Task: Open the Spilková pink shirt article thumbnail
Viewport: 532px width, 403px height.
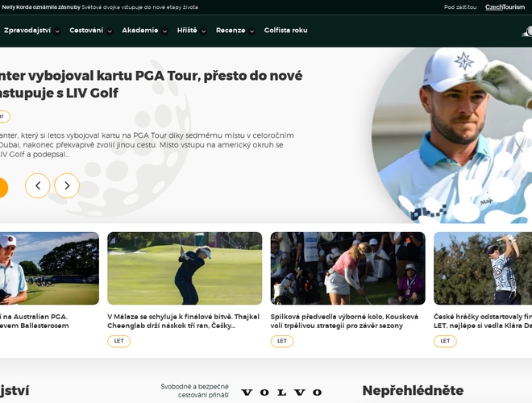Action: (x=347, y=268)
